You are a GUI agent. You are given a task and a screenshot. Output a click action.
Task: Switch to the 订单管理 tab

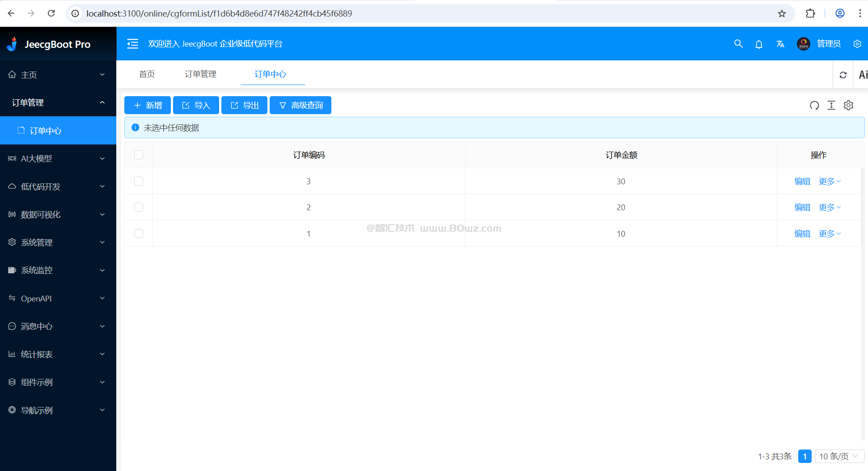click(x=200, y=74)
